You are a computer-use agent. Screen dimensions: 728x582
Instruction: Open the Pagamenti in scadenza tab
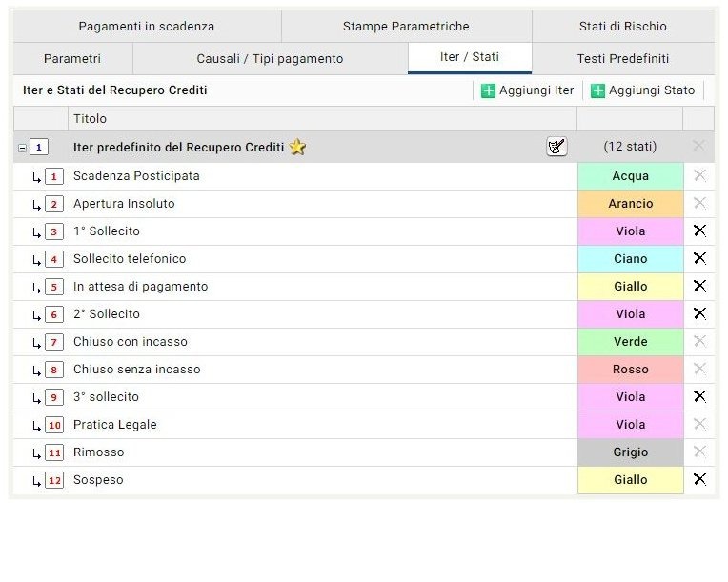coord(146,27)
